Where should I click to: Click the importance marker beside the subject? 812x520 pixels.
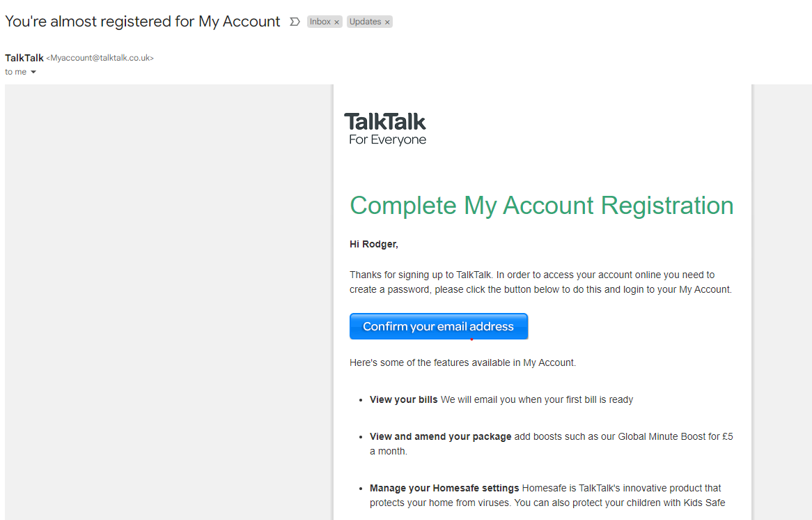pyautogui.click(x=296, y=22)
